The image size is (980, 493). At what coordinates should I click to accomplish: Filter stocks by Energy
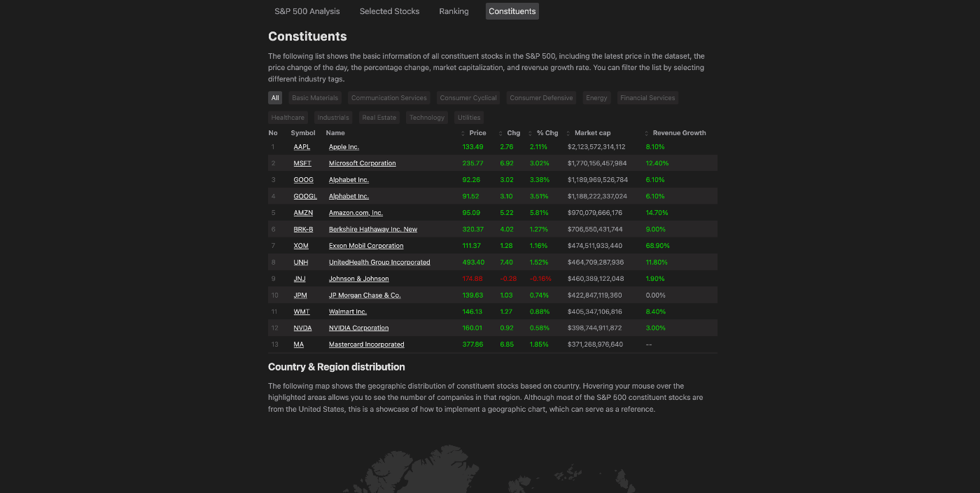click(x=596, y=98)
